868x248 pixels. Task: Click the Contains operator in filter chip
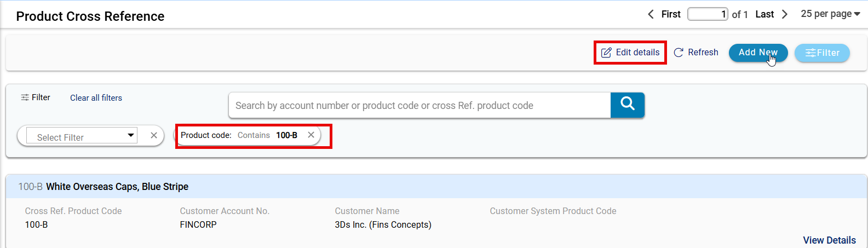pyautogui.click(x=254, y=135)
